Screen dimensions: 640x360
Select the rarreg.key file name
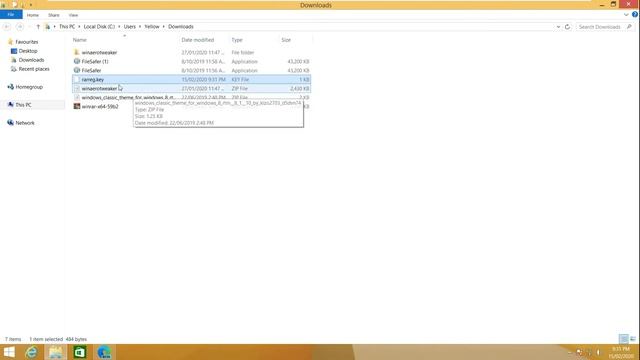tap(93, 80)
